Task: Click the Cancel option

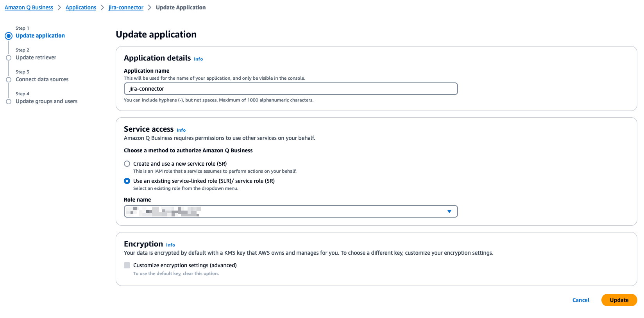Action: 581,300
